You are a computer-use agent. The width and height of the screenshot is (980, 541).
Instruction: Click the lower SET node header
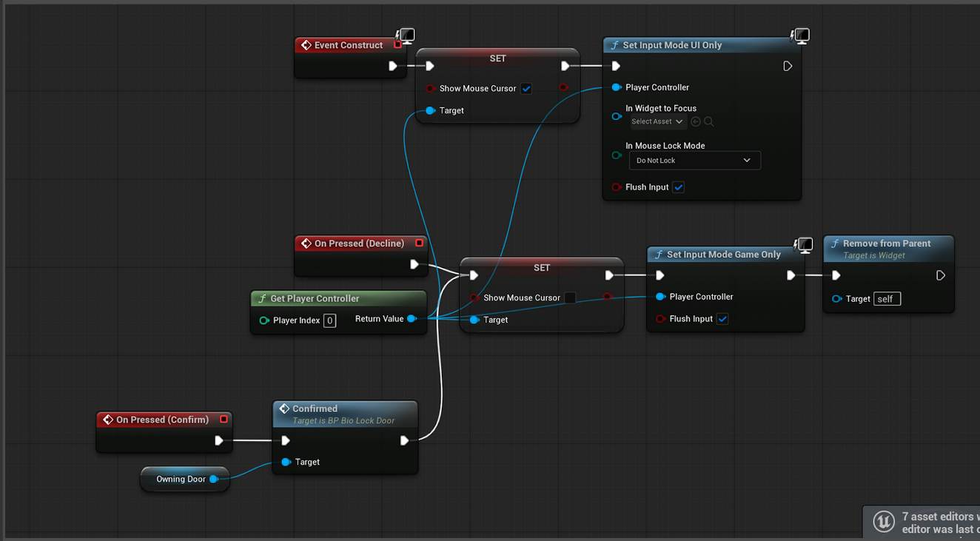[542, 268]
